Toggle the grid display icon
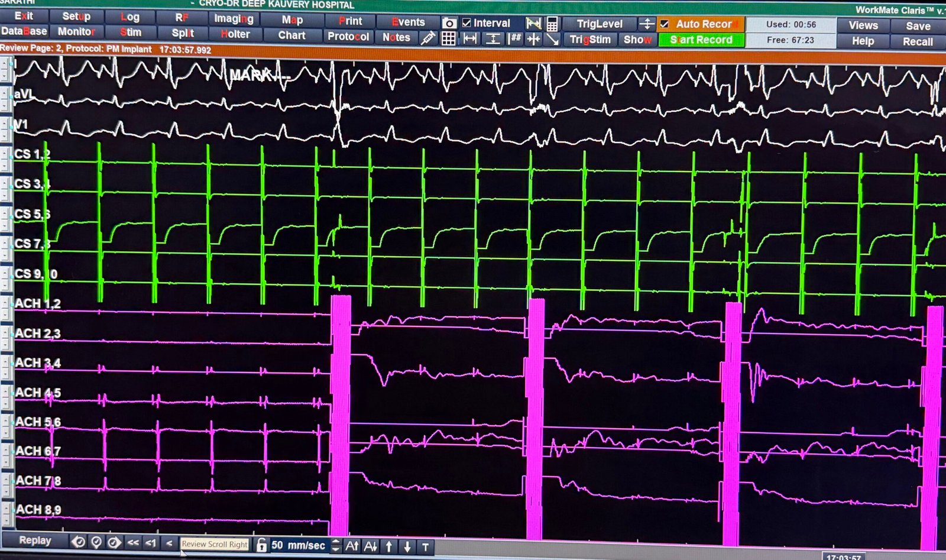The height and width of the screenshot is (560, 946). [x=449, y=38]
